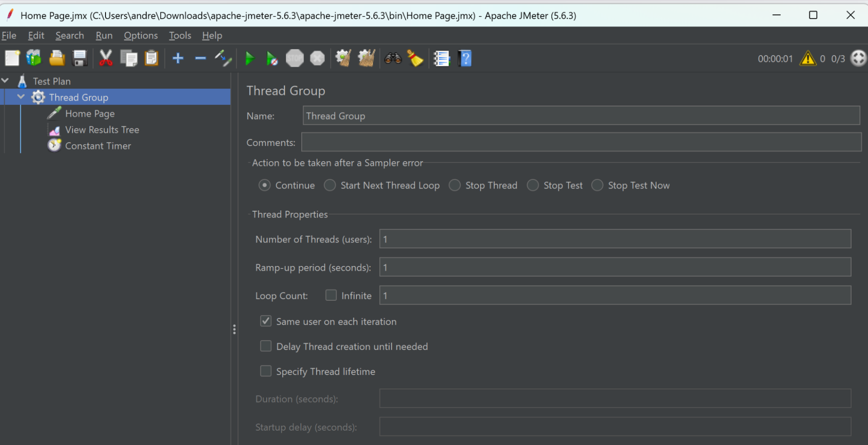
Task: Open the File menu
Action: click(x=9, y=36)
